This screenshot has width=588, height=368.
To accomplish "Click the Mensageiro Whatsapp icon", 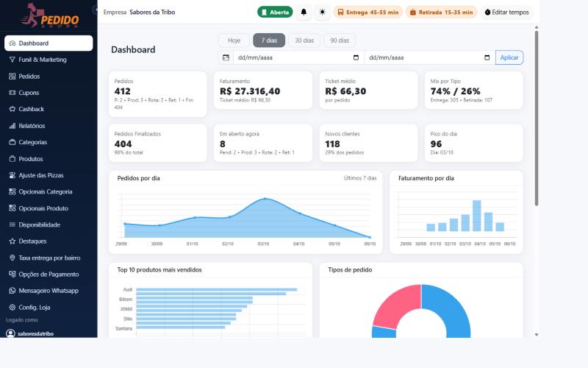I will (12, 291).
